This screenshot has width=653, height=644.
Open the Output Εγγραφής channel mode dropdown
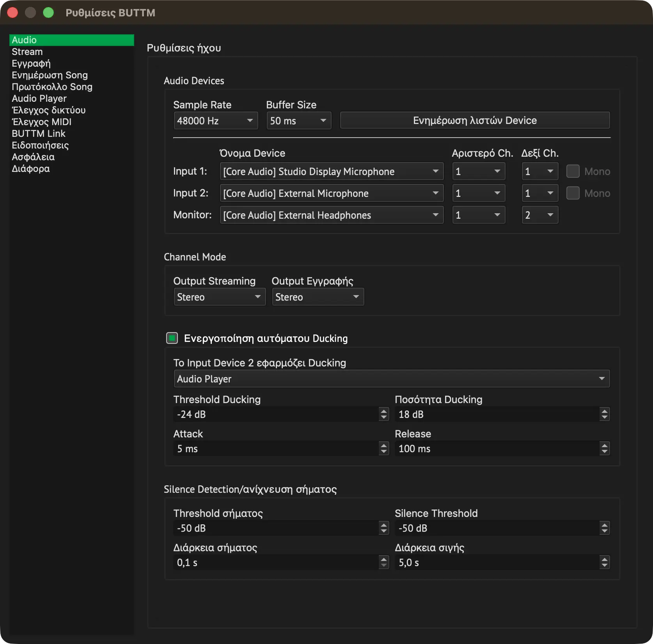(318, 297)
